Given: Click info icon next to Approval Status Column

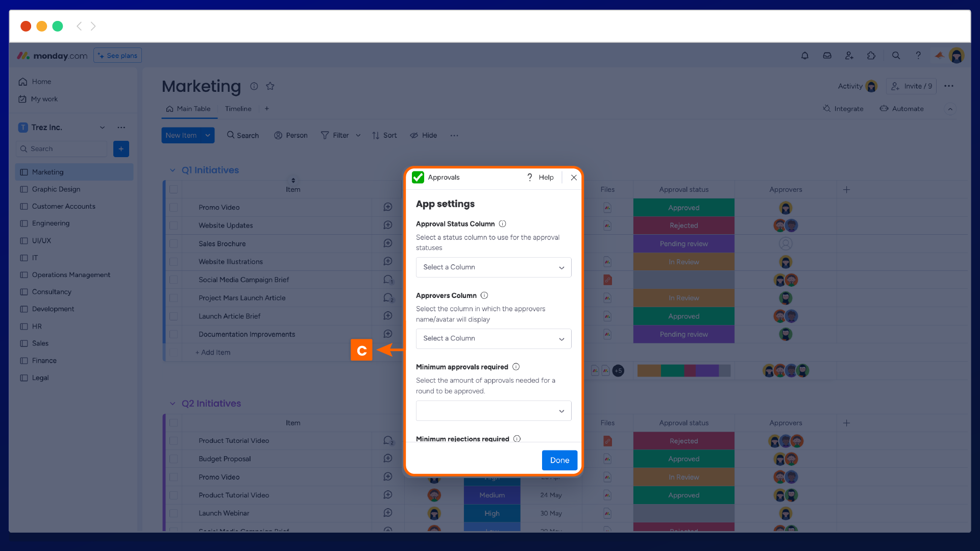Looking at the screenshot, I should click(502, 224).
